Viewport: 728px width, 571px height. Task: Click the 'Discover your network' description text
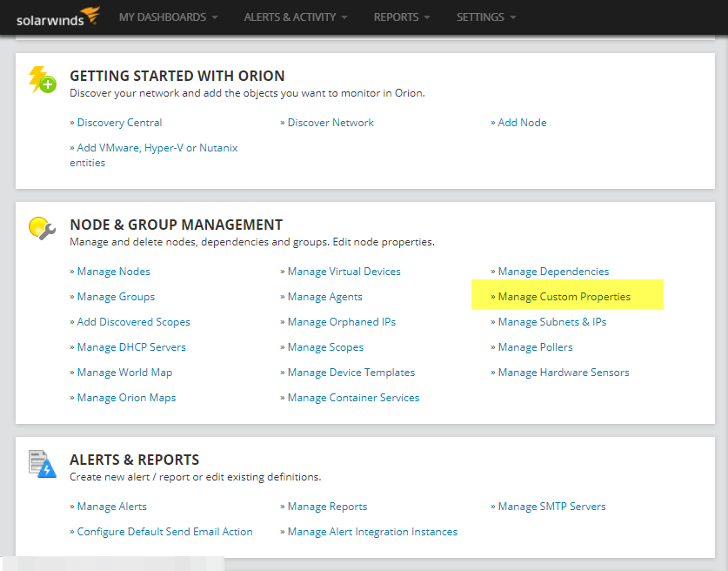pos(247,93)
